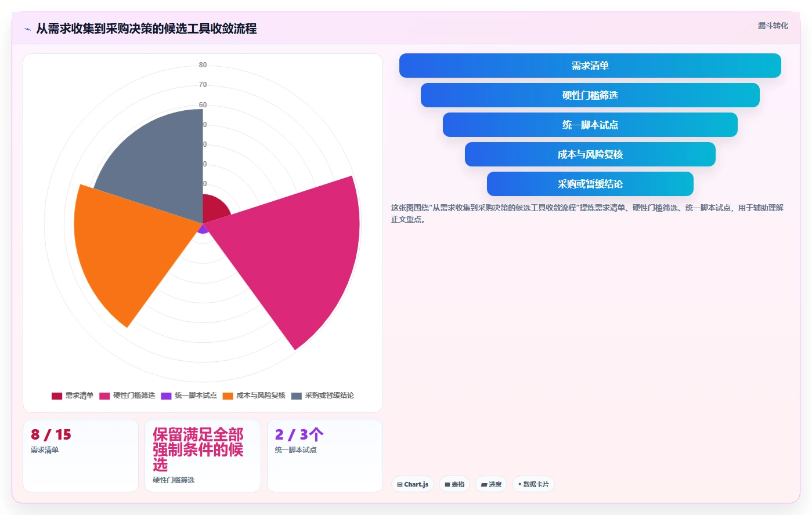This screenshot has height=515, width=812.
Task: Click the 需求清单 funnel stage bar
Action: tap(590, 66)
